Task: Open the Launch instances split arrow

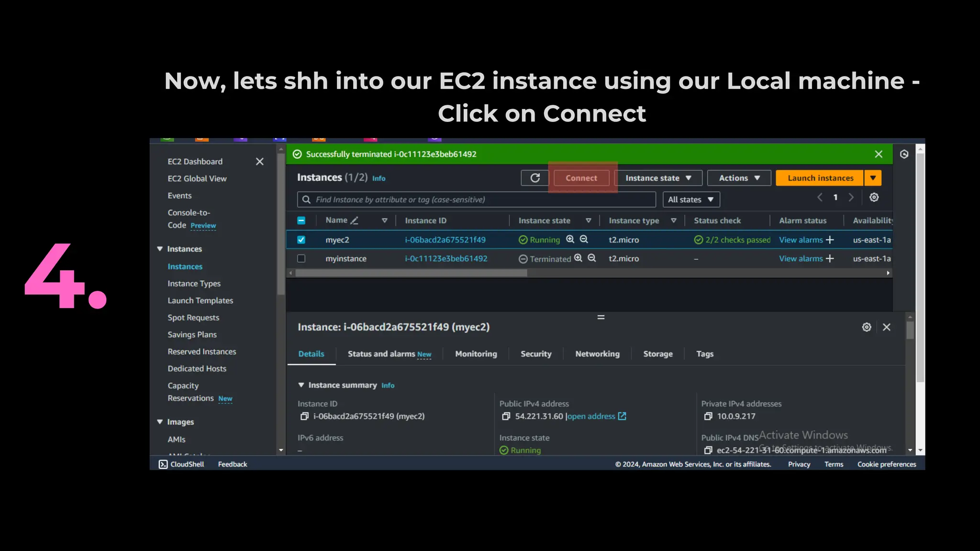Action: pyautogui.click(x=873, y=178)
